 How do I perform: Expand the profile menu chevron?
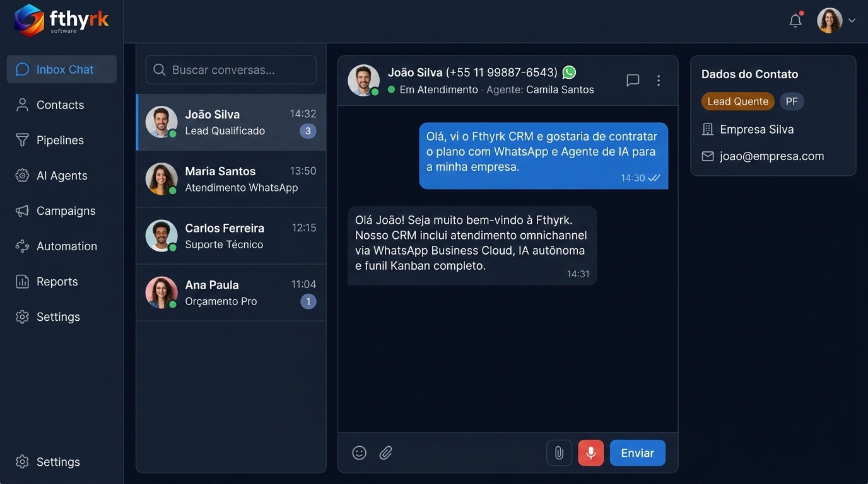coord(852,20)
